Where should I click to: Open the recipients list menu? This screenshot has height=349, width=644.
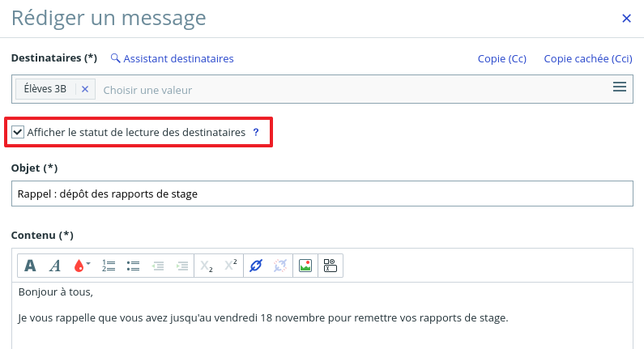619,87
